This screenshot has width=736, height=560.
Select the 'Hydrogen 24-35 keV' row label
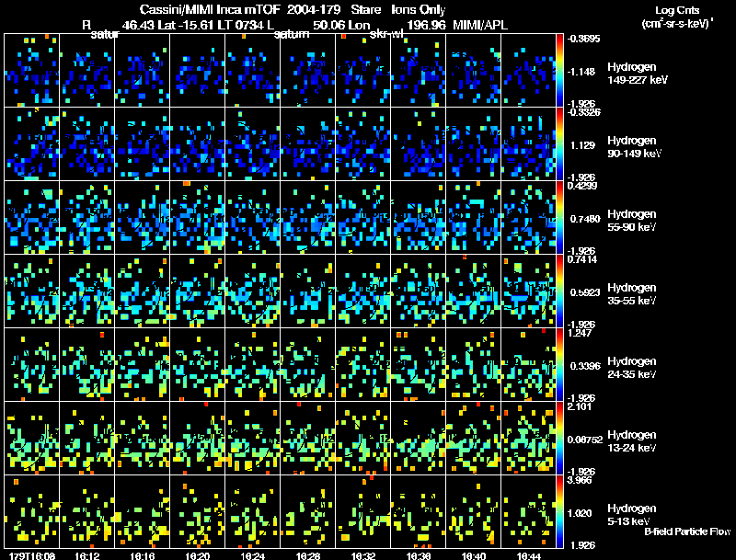click(632, 368)
